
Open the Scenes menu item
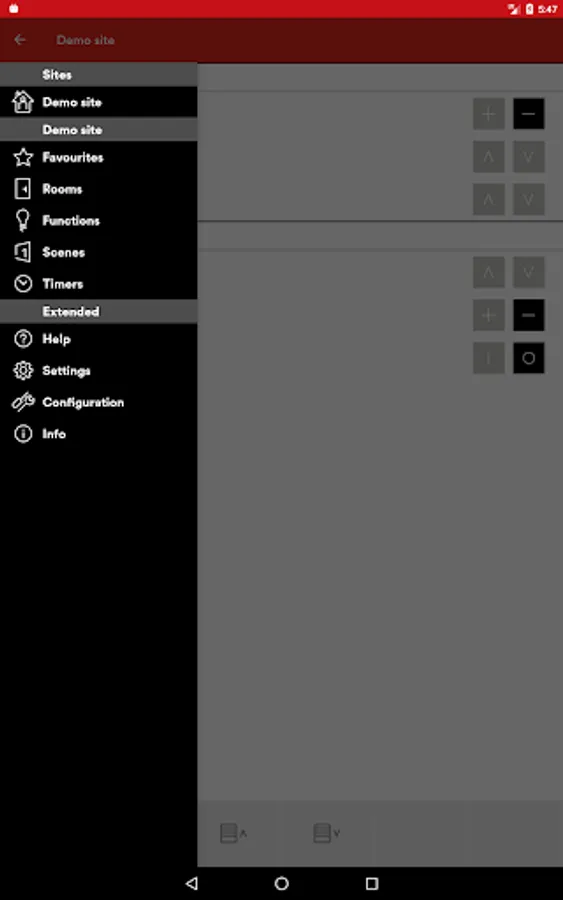tap(98, 252)
